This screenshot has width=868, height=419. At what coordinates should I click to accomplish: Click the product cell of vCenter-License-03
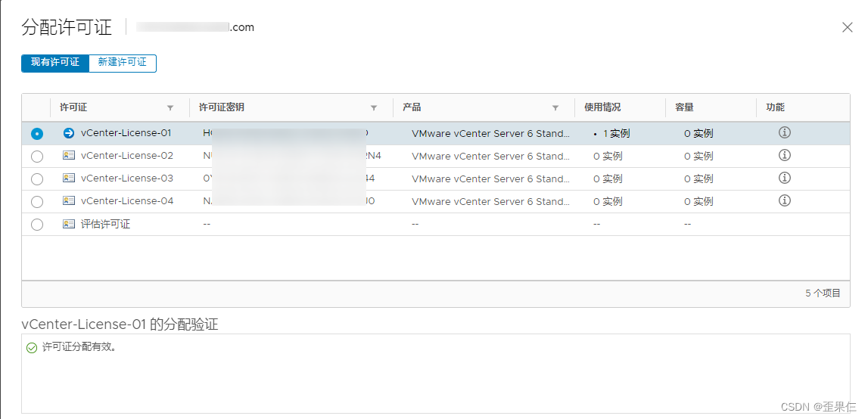click(490, 178)
